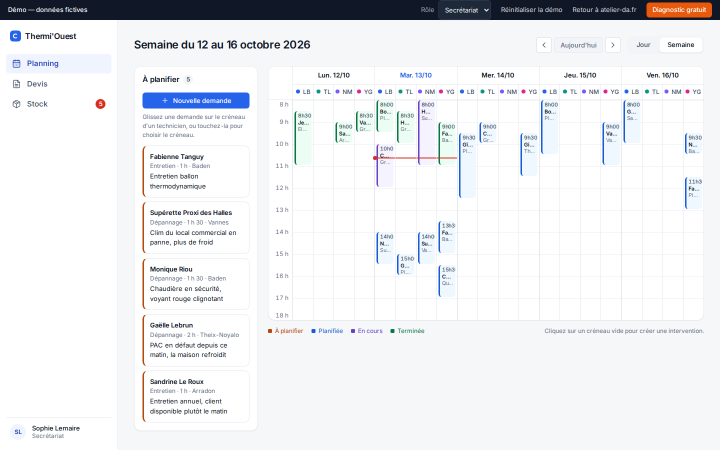Image resolution: width=720 pixels, height=450 pixels.
Task: Click the LB technician header under Lun. 12/10
Action: (303, 92)
